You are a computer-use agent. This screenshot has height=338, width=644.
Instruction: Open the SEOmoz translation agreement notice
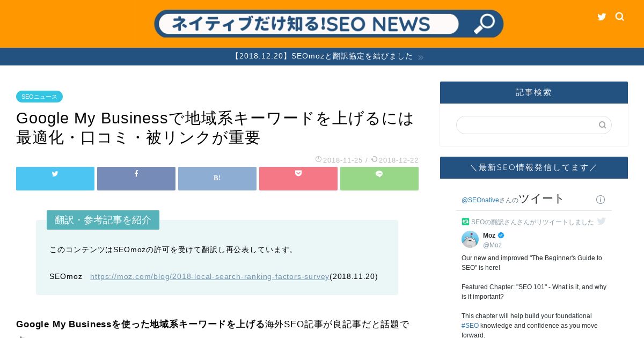coord(323,56)
